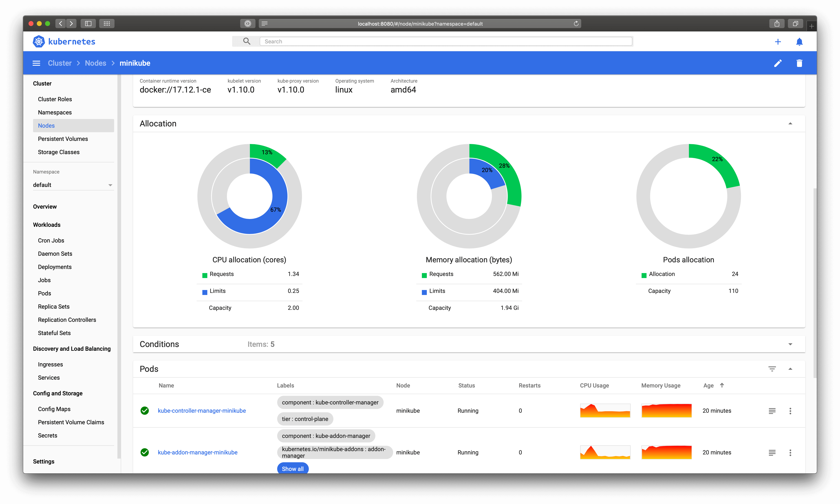Image resolution: width=840 pixels, height=504 pixels.
Task: Toggle the sidebar hamburger menu open
Action: 36,63
